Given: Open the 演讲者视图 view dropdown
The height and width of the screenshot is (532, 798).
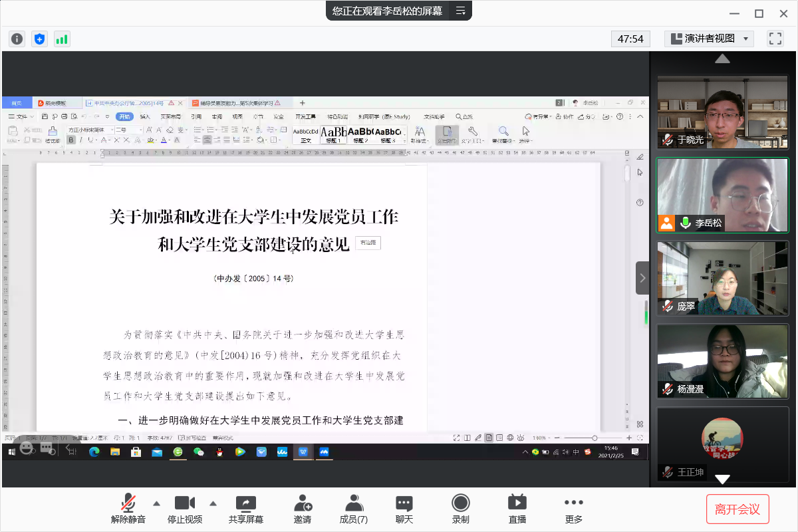Looking at the screenshot, I should pyautogui.click(x=709, y=39).
